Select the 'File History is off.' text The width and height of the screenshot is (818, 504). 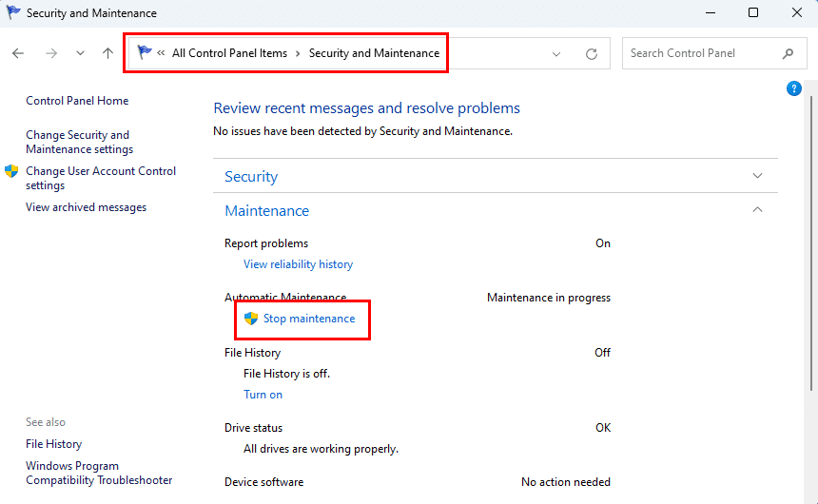coord(286,374)
